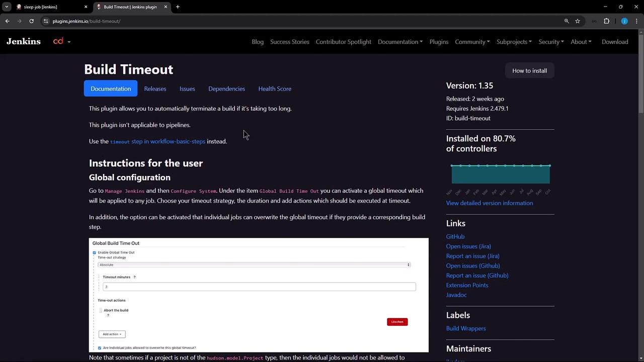Expand the About menu
Viewport: 644px width, 362px height.
(x=581, y=42)
